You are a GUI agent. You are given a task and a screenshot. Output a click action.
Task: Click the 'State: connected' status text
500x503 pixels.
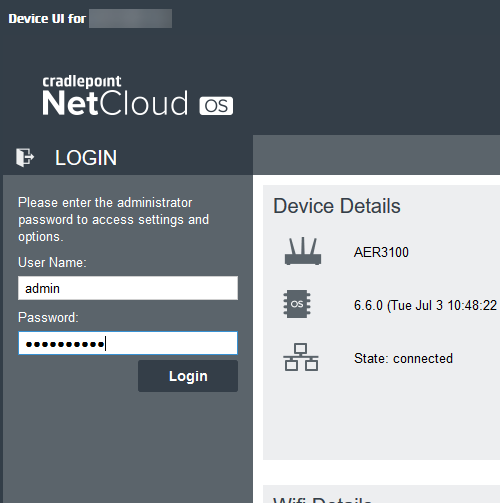pos(403,358)
